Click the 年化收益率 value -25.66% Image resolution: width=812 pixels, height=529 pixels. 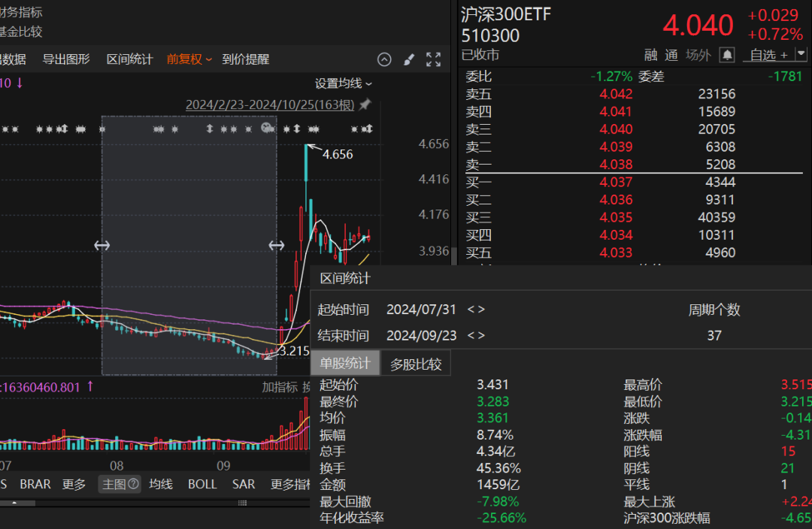[x=501, y=518]
